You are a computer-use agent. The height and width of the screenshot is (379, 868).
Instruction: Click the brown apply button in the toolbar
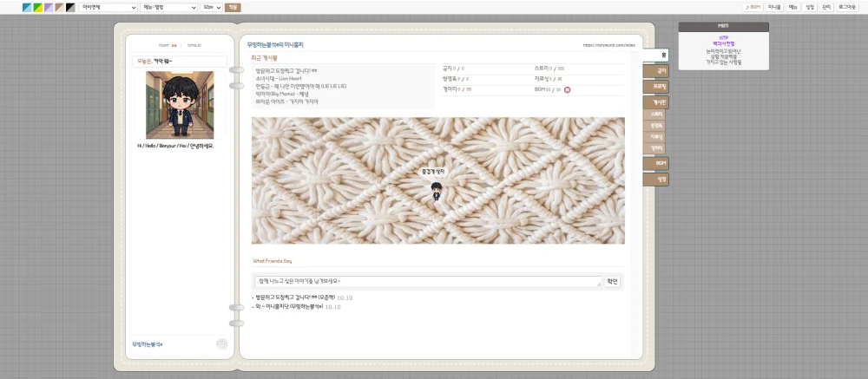233,8
